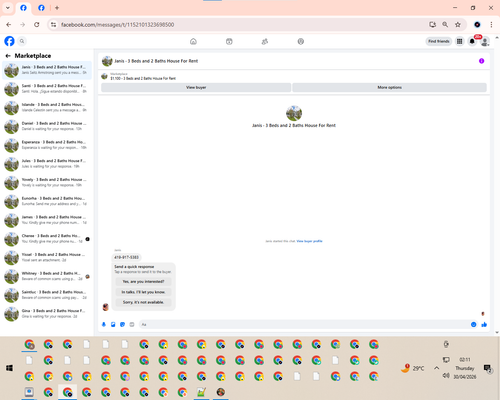Bookmark this page with the star
Viewport: 500px width, 400px height.
pyautogui.click(x=458, y=25)
